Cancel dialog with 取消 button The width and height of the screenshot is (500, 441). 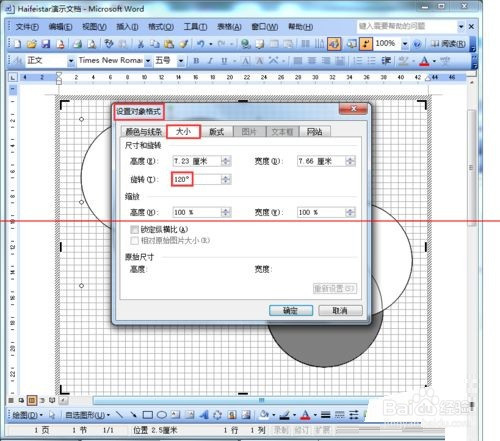(x=340, y=310)
